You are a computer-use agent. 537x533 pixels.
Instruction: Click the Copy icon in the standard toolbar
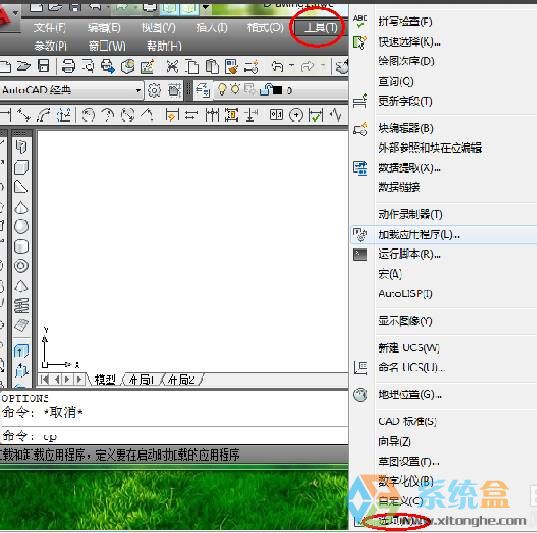tap(192, 66)
